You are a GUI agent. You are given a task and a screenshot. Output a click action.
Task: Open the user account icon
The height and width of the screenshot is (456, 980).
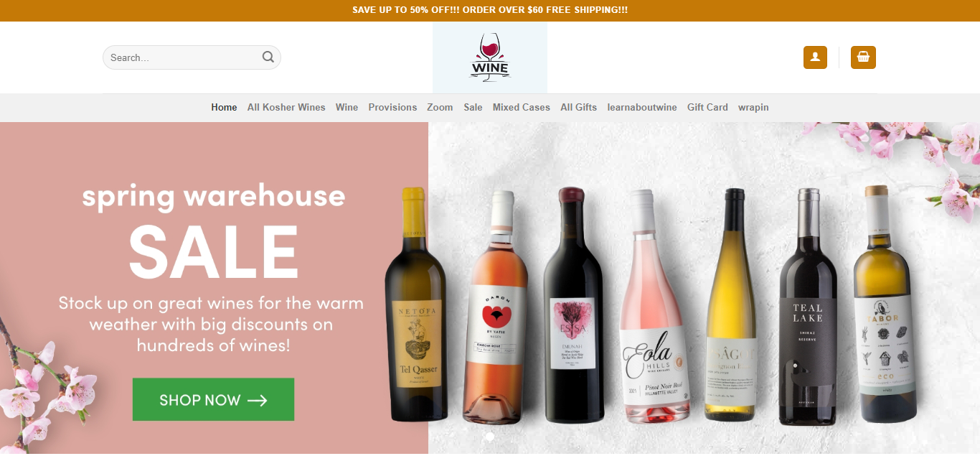[x=815, y=57]
